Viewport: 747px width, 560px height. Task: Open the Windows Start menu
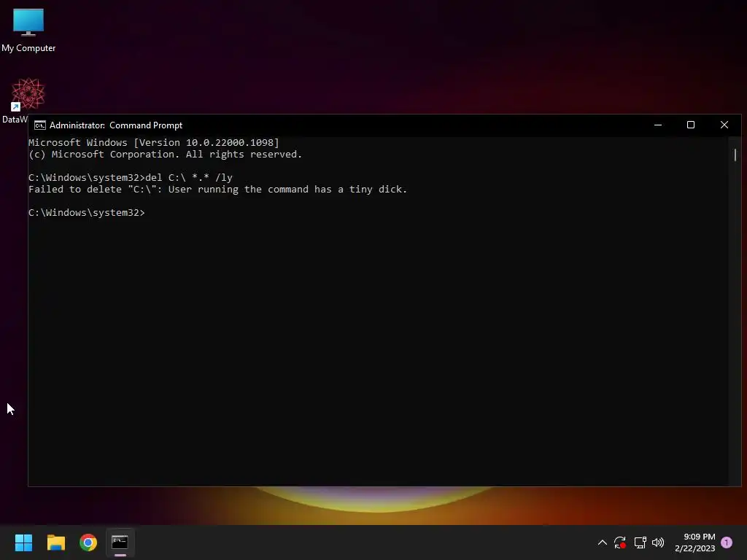[23, 542]
